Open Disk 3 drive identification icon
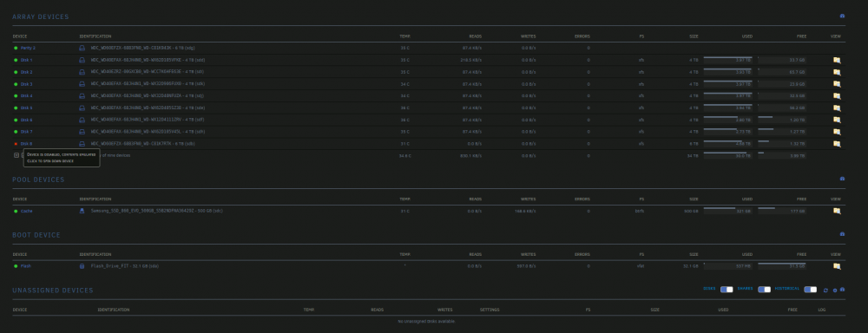Screen dimensions: 868x333 point(82,84)
